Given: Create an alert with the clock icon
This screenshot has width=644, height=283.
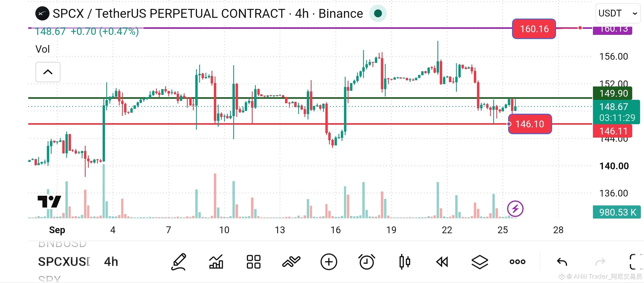Looking at the screenshot, I should pyautogui.click(x=367, y=262).
